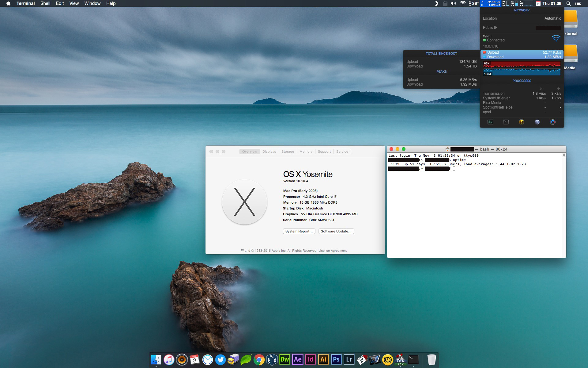
Task: Launch Photoshop from the Dock
Action: click(x=336, y=359)
